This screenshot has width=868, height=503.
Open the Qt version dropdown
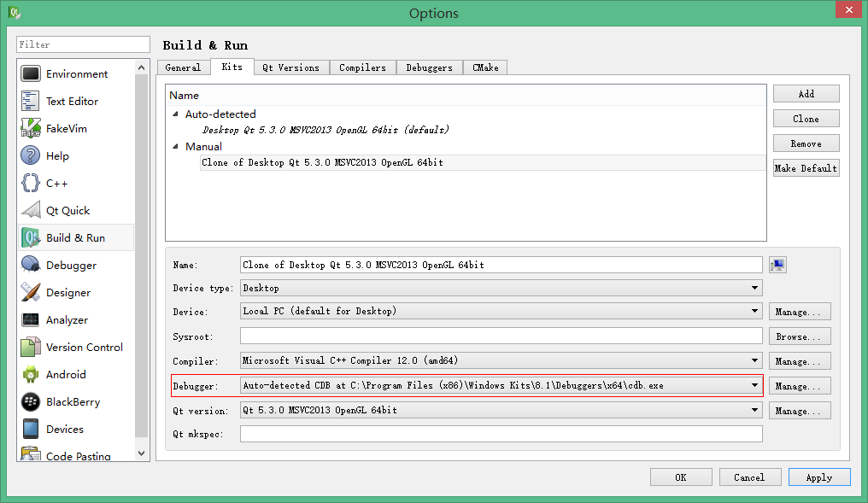click(x=754, y=410)
